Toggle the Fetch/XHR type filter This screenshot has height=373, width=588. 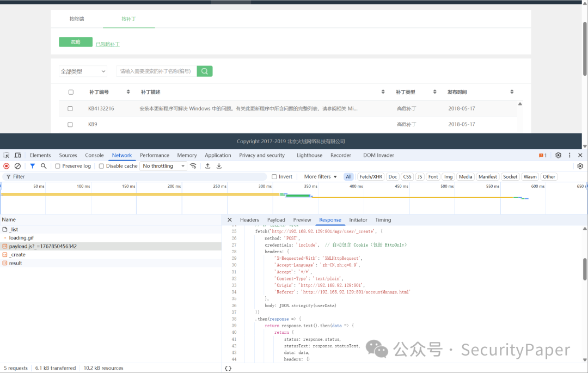click(371, 176)
